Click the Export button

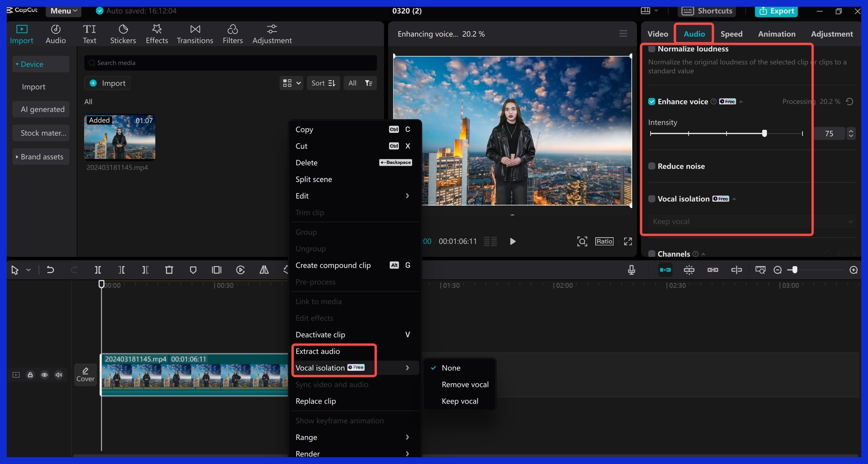pyautogui.click(x=776, y=11)
